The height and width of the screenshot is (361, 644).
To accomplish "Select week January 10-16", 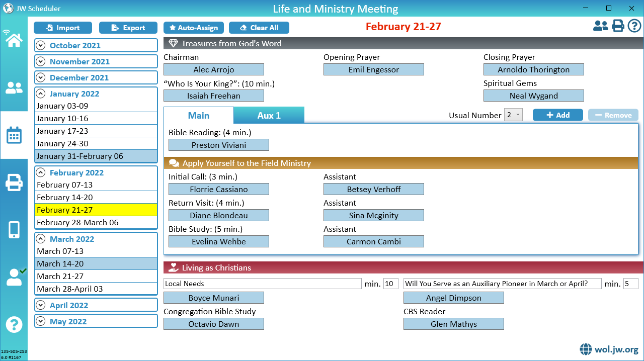I will tap(96, 119).
